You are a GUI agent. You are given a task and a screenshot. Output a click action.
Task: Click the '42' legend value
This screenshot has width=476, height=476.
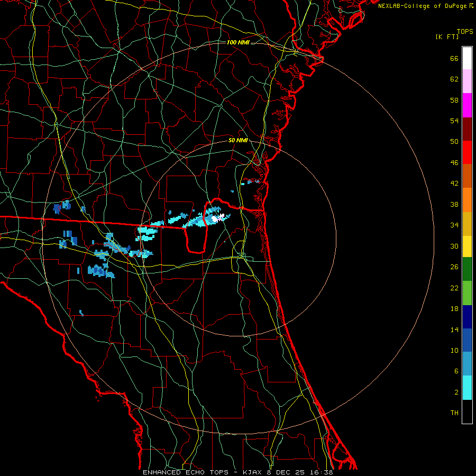coord(454,184)
